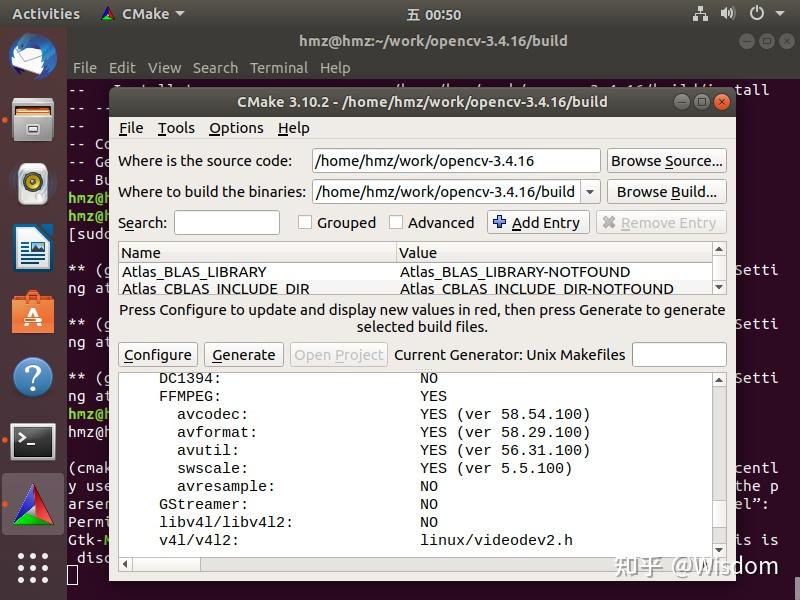Click the network status icon in top bar
Screen dimensions: 800x600
[700, 14]
